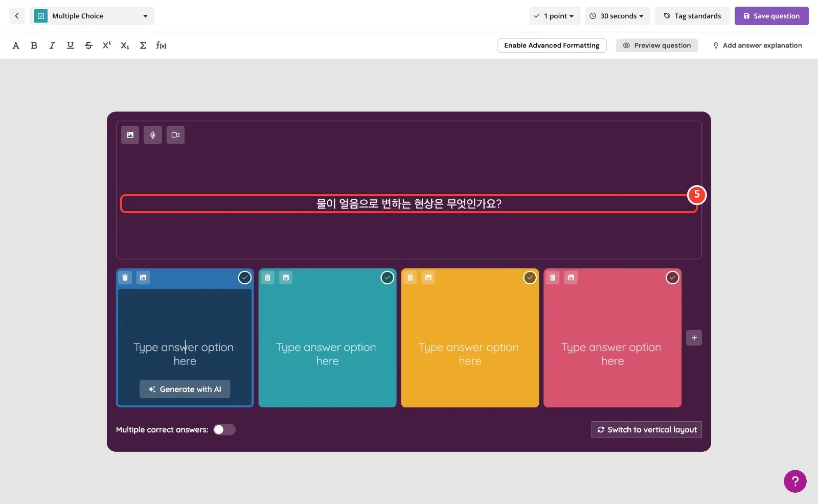Add image to the blue answer option

(x=143, y=278)
